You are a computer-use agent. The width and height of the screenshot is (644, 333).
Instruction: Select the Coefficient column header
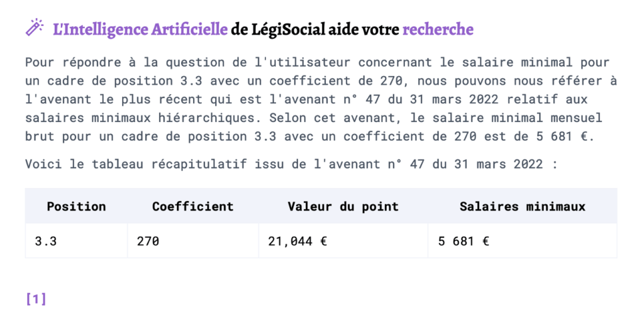[193, 206]
